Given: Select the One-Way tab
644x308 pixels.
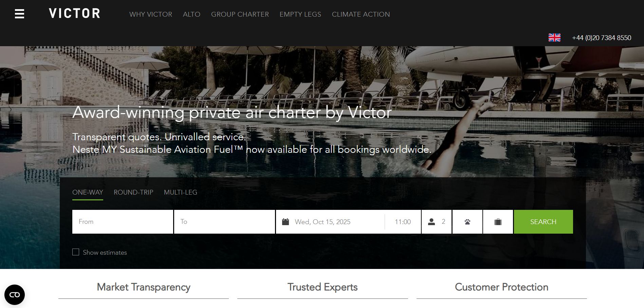Looking at the screenshot, I should click(x=88, y=192).
